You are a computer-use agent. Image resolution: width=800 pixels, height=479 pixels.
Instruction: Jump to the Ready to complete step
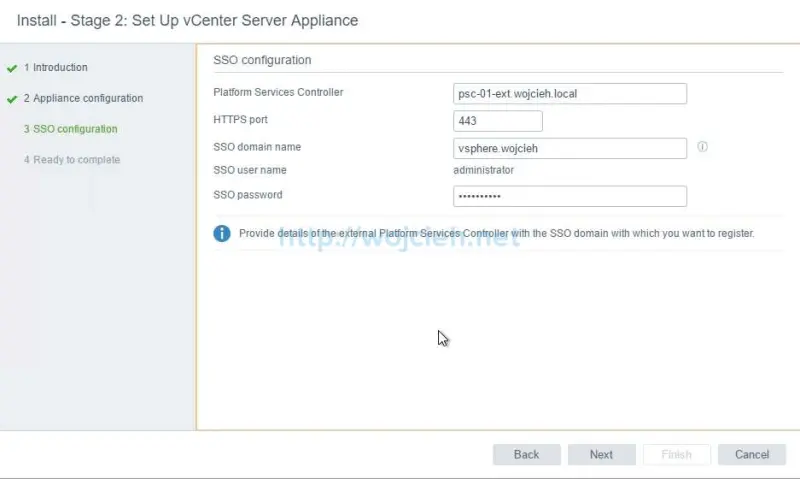click(71, 160)
